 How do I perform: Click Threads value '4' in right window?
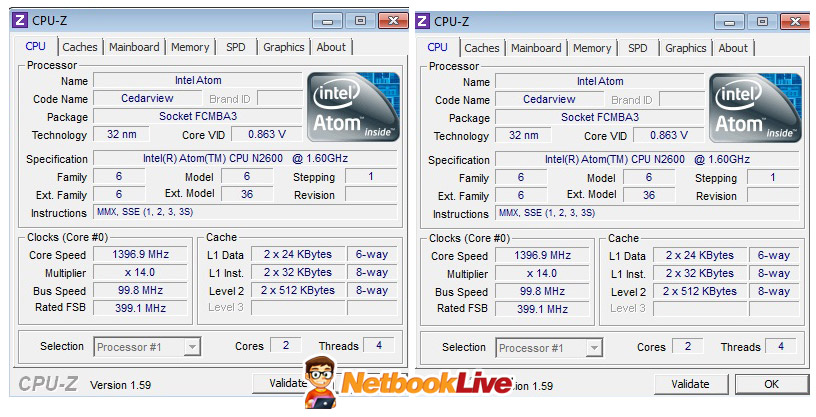781,346
